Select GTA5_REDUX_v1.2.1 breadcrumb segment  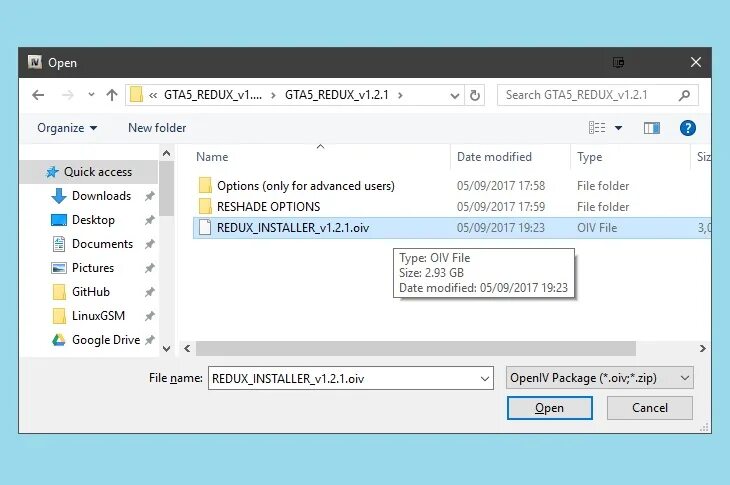click(x=337, y=95)
